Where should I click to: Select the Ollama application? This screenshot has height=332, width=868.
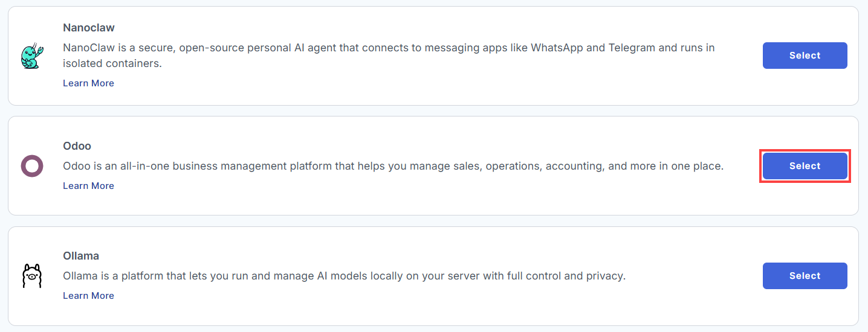805,276
